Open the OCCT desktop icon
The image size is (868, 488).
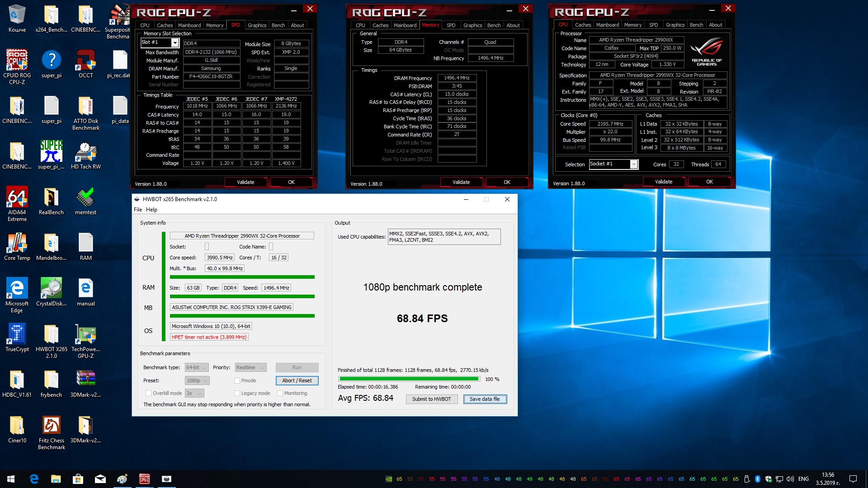(x=86, y=64)
